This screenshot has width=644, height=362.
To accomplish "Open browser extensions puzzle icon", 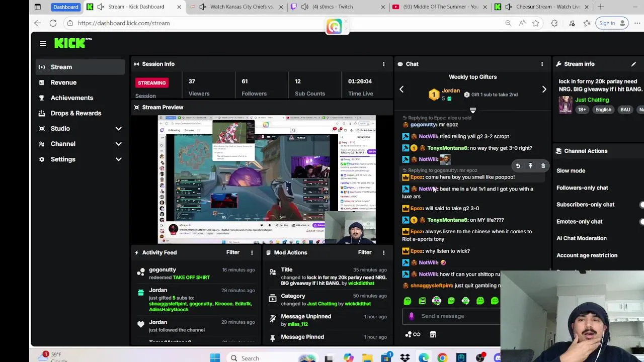I will point(554,23).
